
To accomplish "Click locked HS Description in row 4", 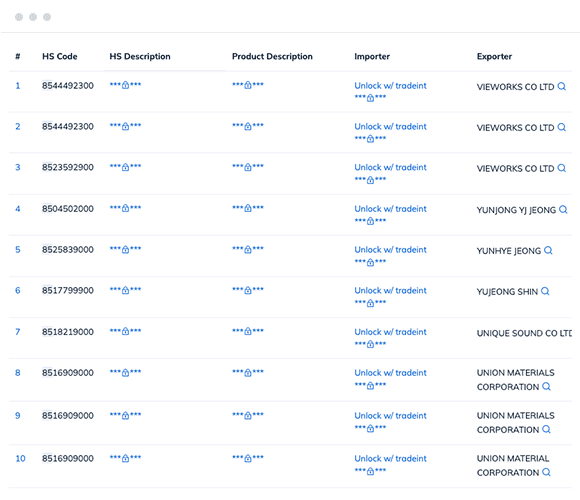I will (x=125, y=208).
